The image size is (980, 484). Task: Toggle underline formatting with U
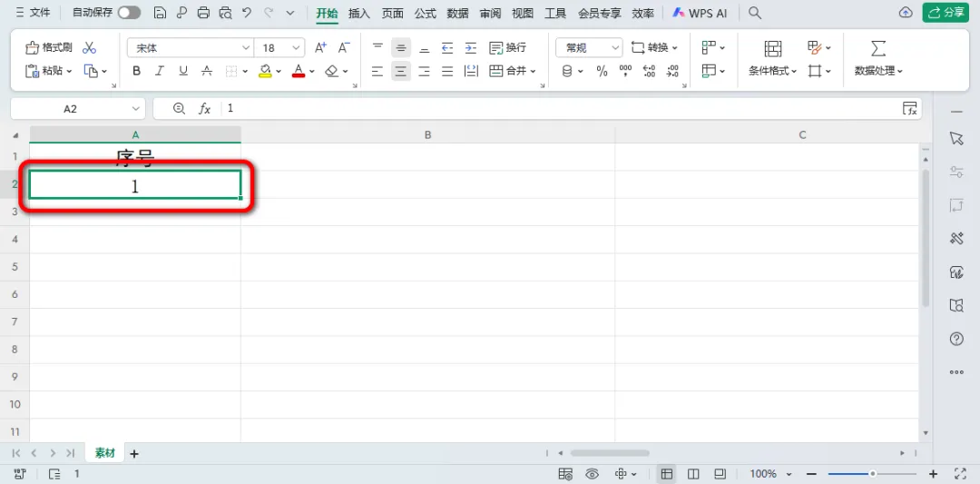click(x=183, y=72)
